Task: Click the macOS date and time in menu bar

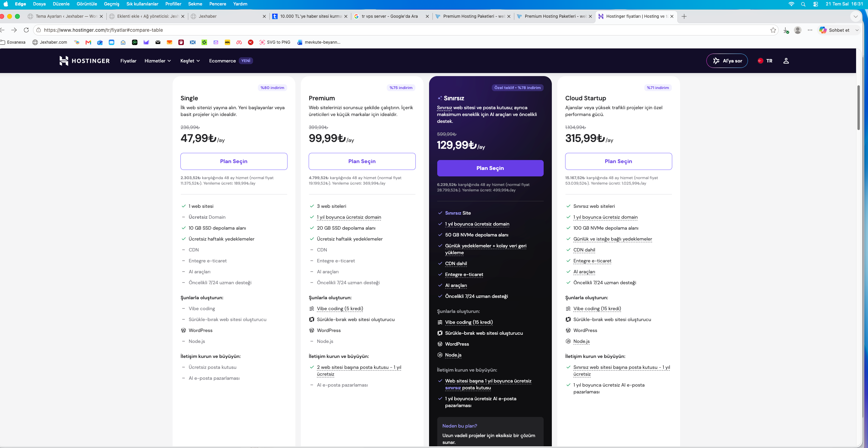Action: click(844, 4)
